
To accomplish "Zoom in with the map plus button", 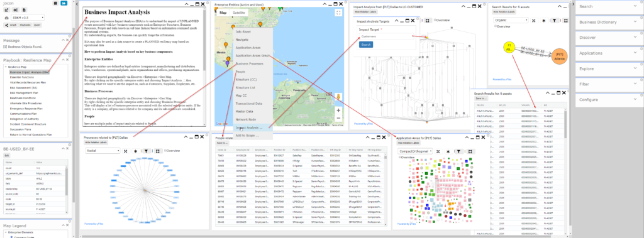I will (338, 110).
